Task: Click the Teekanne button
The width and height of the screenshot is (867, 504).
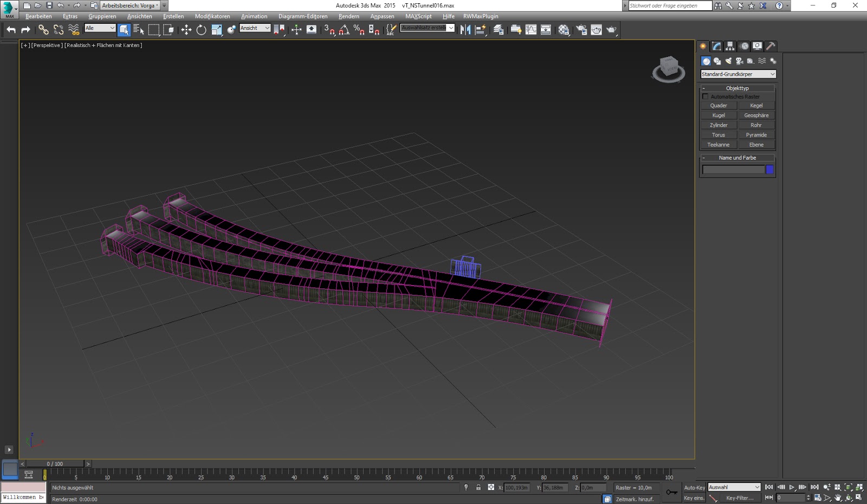Action: [719, 145]
